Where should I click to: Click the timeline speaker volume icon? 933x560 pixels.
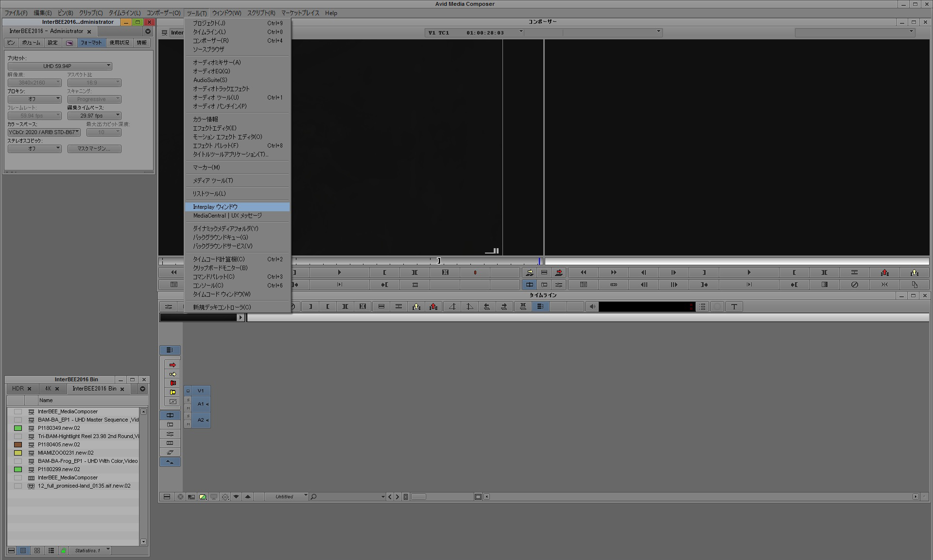[592, 306]
